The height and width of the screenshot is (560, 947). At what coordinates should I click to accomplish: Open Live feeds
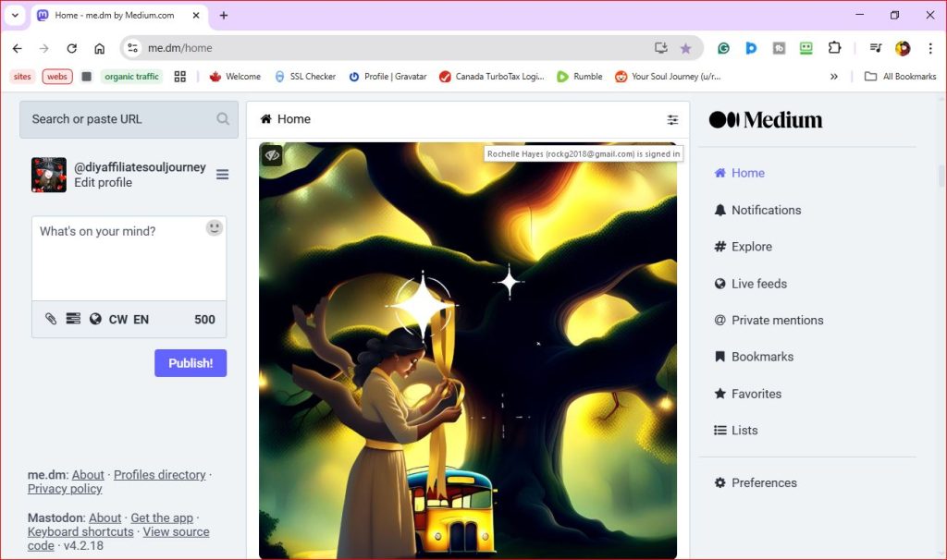(750, 284)
